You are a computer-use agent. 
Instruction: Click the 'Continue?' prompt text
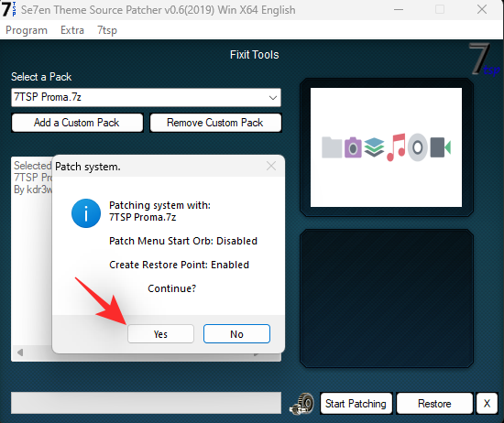click(x=171, y=288)
